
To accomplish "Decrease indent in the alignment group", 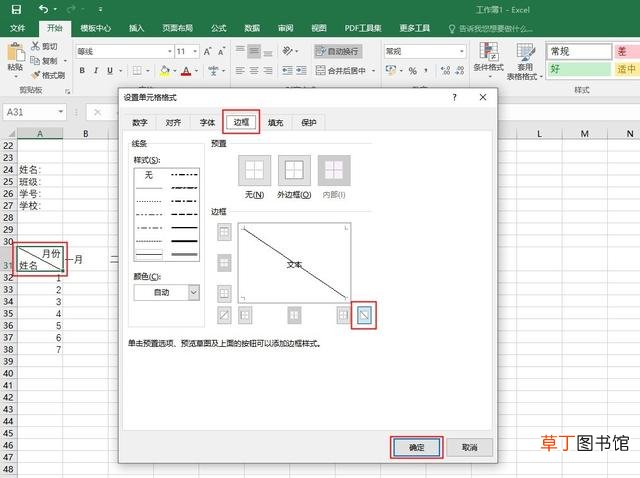I will [287, 70].
